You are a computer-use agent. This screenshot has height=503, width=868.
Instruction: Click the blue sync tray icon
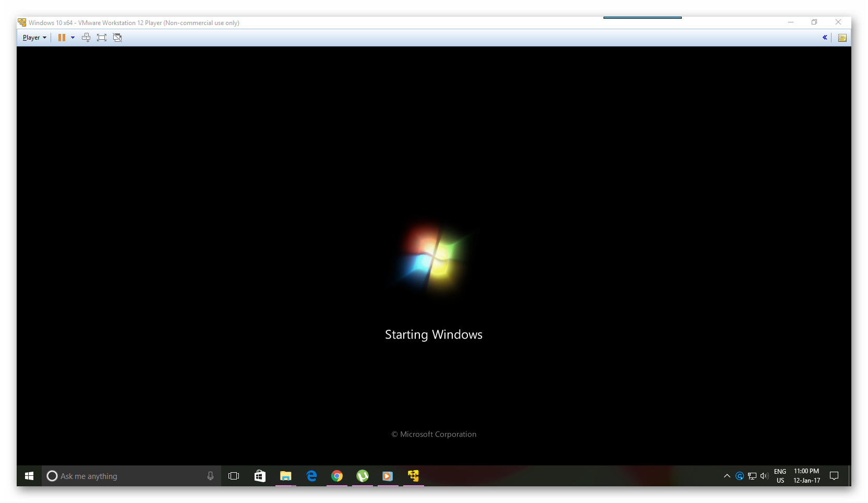[740, 476]
